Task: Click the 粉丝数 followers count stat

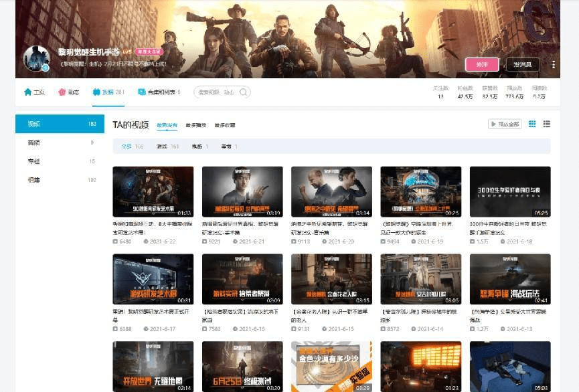Action: [465, 92]
